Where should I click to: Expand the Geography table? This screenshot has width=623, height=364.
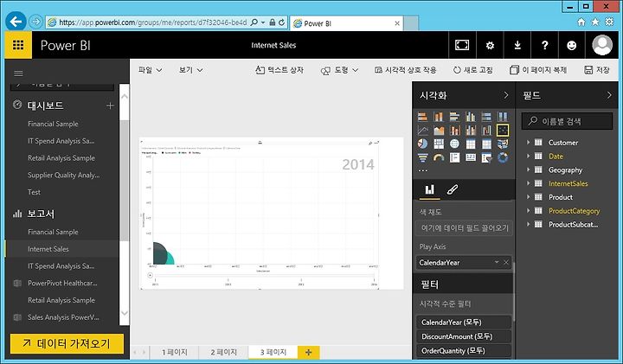click(x=528, y=169)
